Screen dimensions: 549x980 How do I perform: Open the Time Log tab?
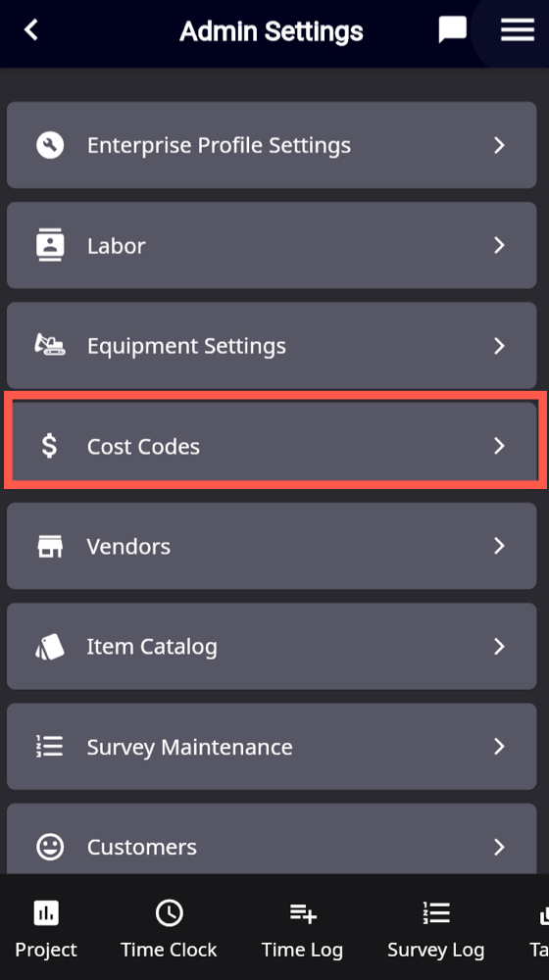pyautogui.click(x=303, y=930)
